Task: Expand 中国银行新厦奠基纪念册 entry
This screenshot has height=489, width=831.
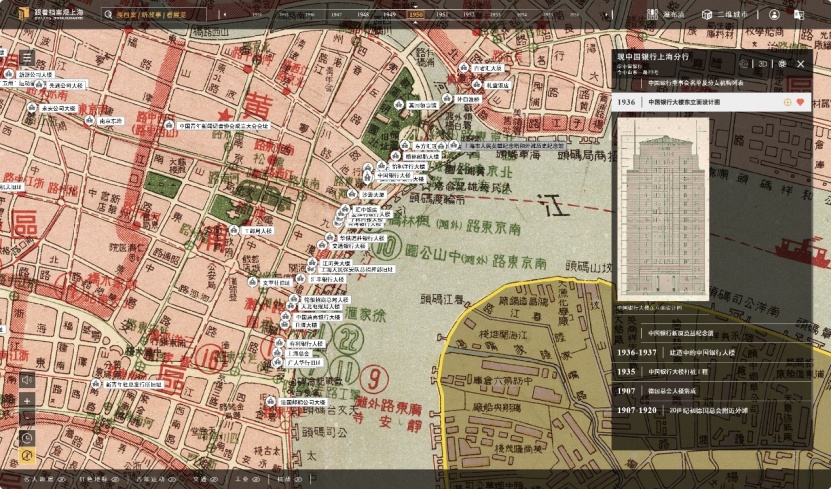Action: coord(711,333)
